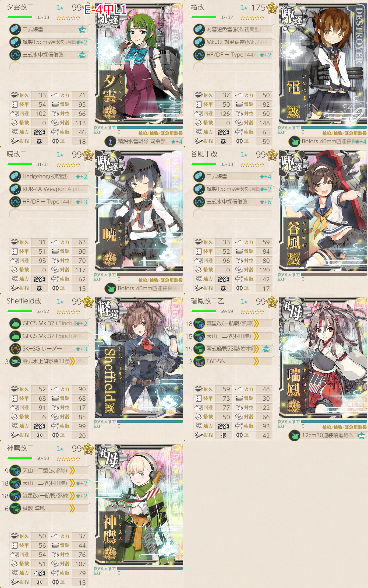
Task: Click the torpedo bomber icon for 天山一二型(友永隊)
Action: (x=15, y=471)
